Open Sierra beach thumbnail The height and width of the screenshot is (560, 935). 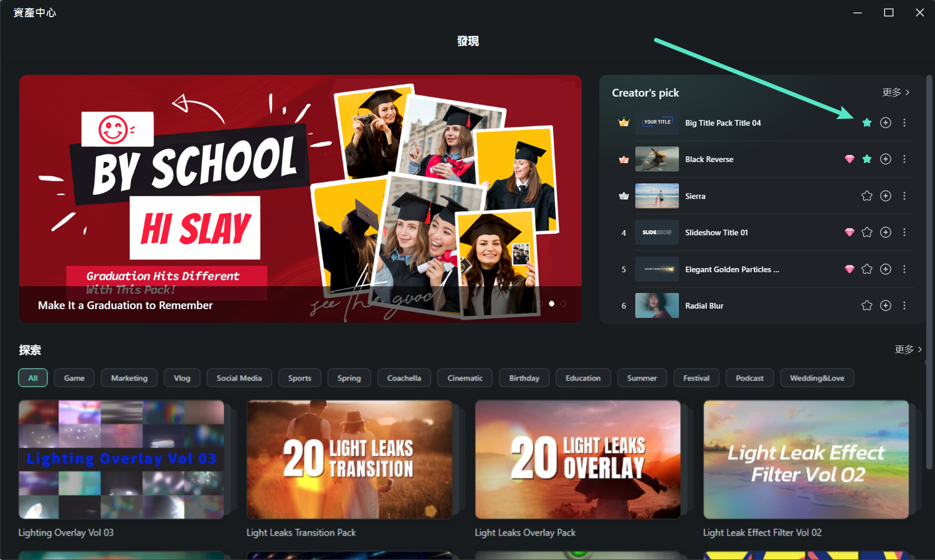click(x=657, y=196)
